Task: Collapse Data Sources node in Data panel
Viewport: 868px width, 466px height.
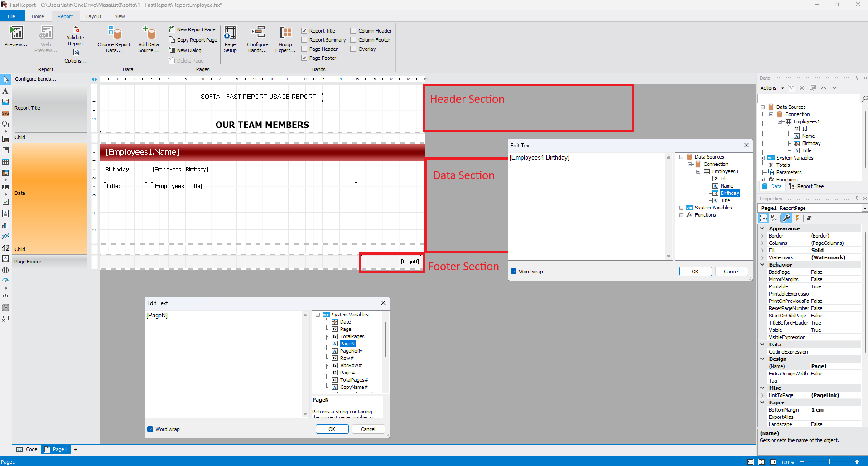Action: pyautogui.click(x=763, y=107)
